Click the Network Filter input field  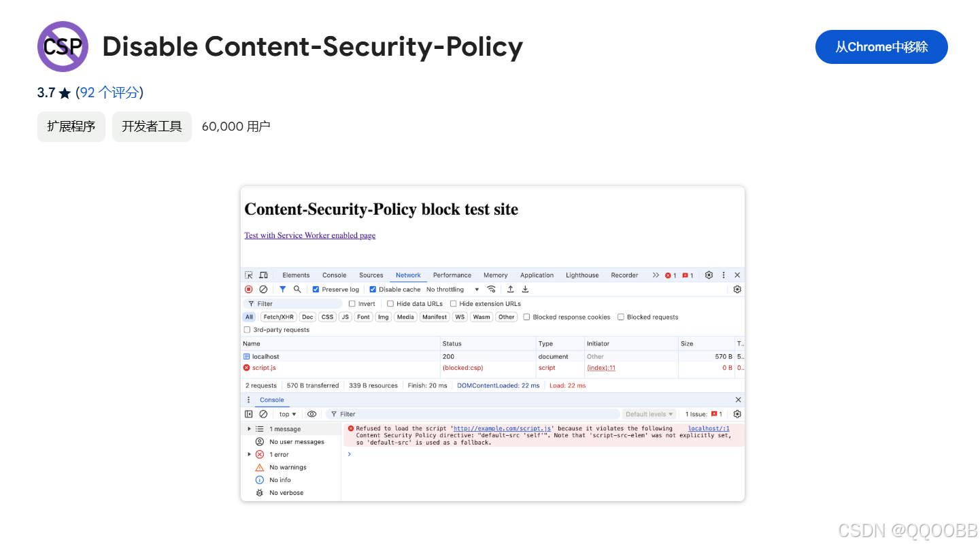coord(292,304)
